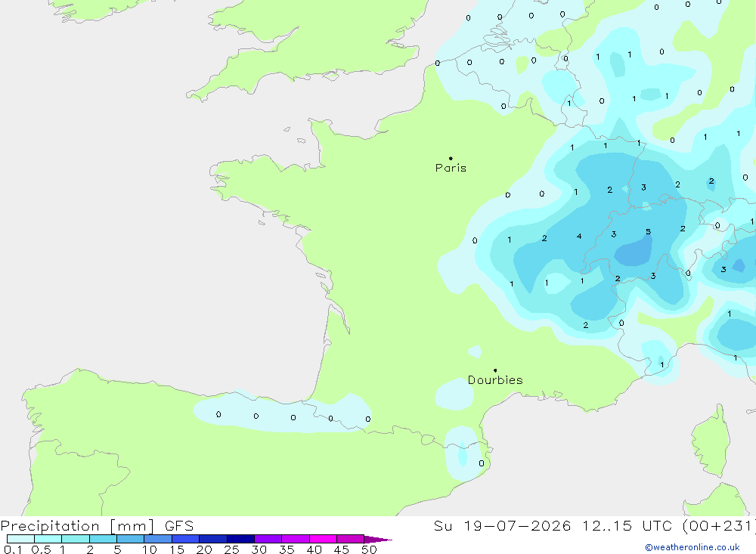Click the legend label '25'

[x=231, y=549]
